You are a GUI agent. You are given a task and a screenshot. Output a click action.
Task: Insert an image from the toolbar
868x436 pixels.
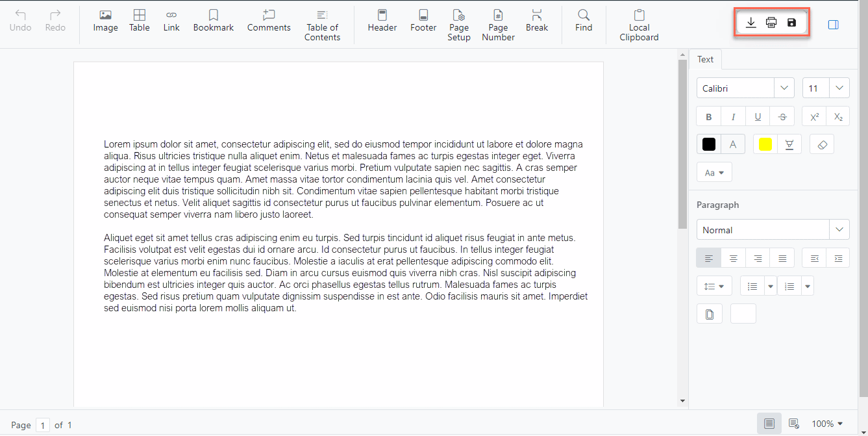click(x=105, y=21)
